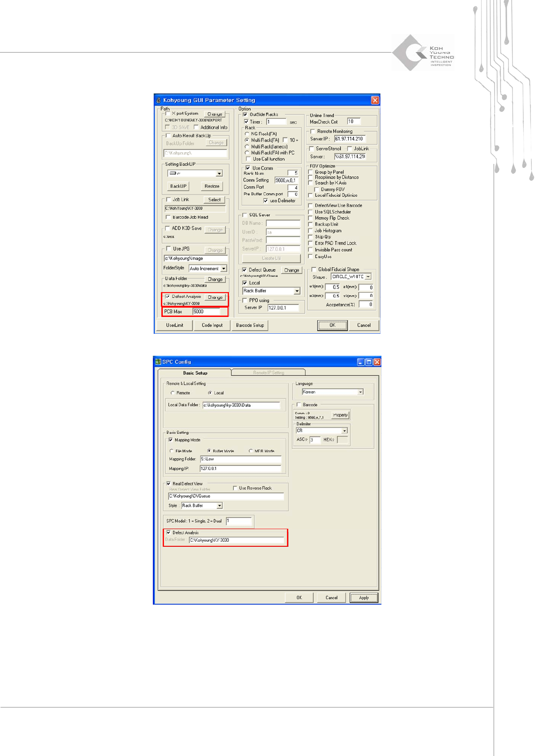Maximize the SPC Config window
Viewport: 535px width, 756px height.
coord(369,362)
